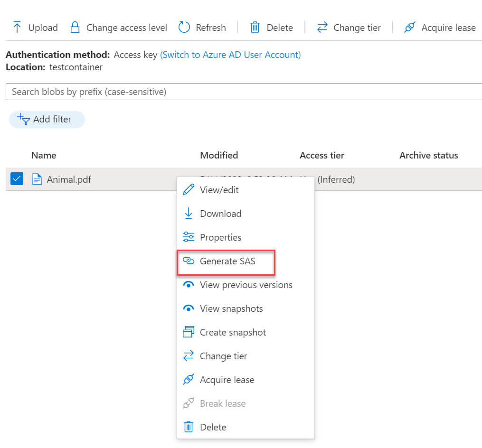Click the "Add filter" button
Image resolution: width=482 pixels, height=448 pixels.
[47, 119]
